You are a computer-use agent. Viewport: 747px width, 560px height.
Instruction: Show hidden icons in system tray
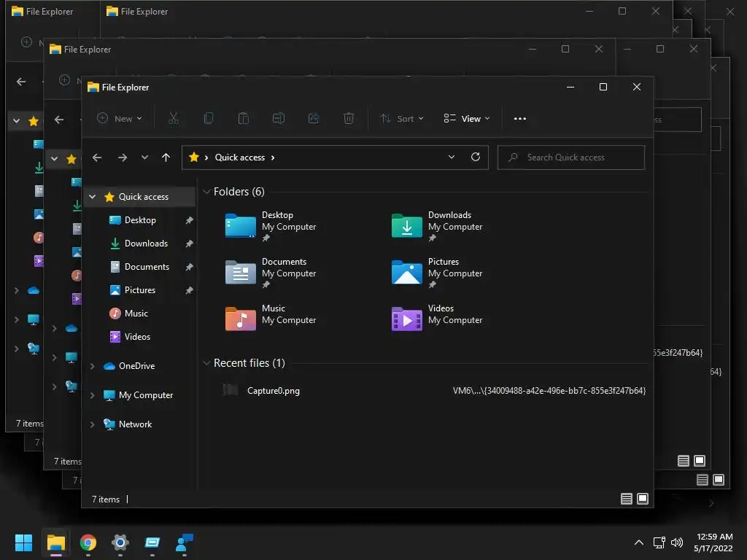639,542
